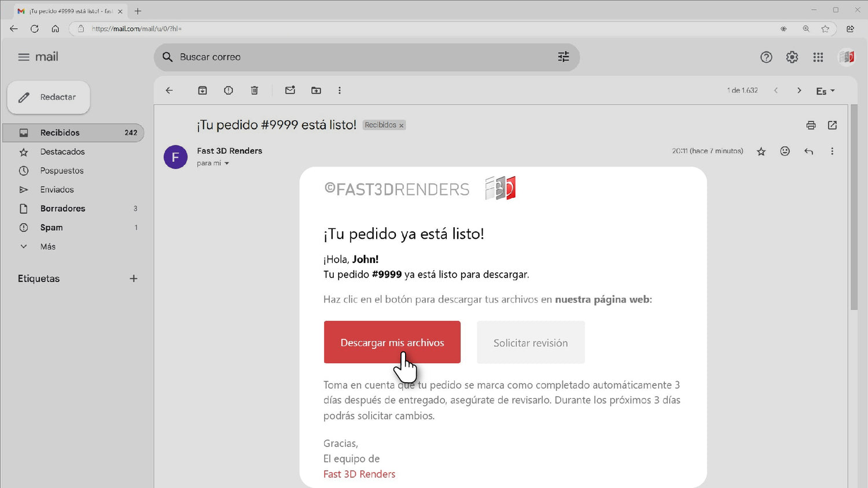The height and width of the screenshot is (488, 868).
Task: Report the email as spam
Action: (x=229, y=90)
